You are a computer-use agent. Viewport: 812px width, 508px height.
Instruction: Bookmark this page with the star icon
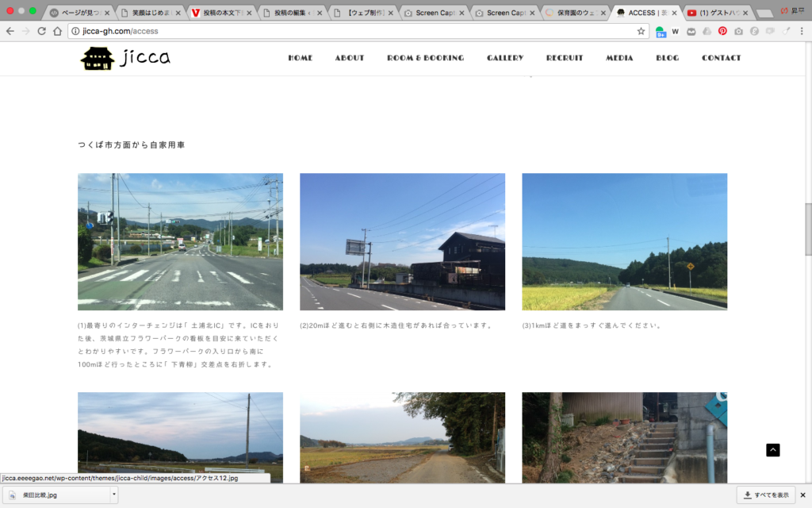[641, 31]
